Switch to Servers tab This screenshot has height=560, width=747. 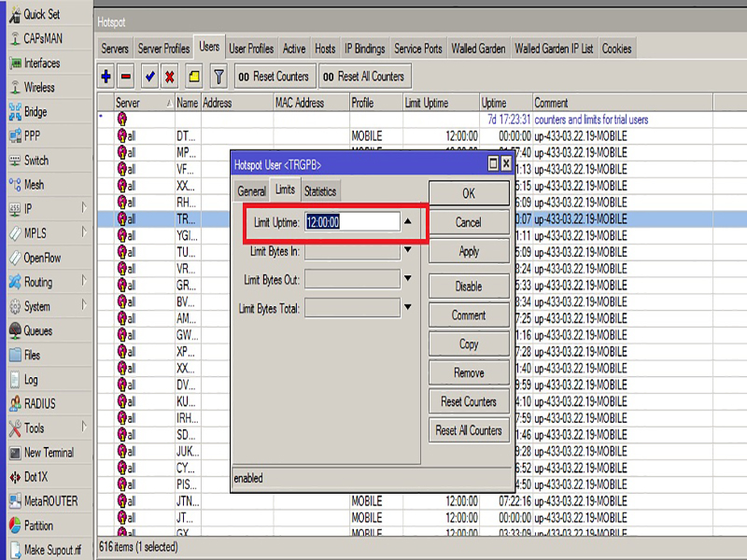pos(115,49)
